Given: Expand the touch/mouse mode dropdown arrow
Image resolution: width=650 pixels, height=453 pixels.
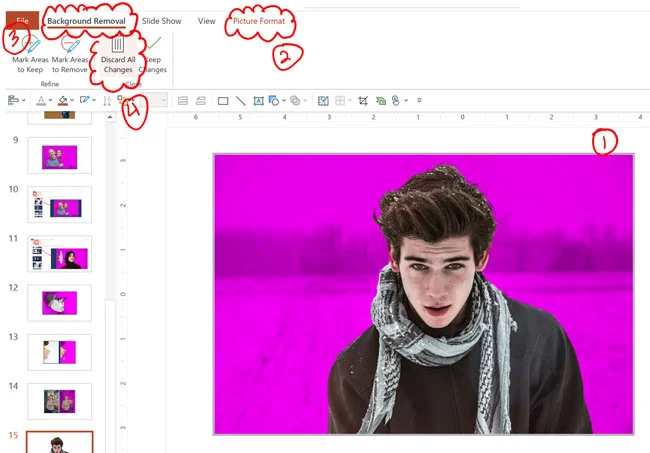Looking at the screenshot, I should [x=406, y=100].
